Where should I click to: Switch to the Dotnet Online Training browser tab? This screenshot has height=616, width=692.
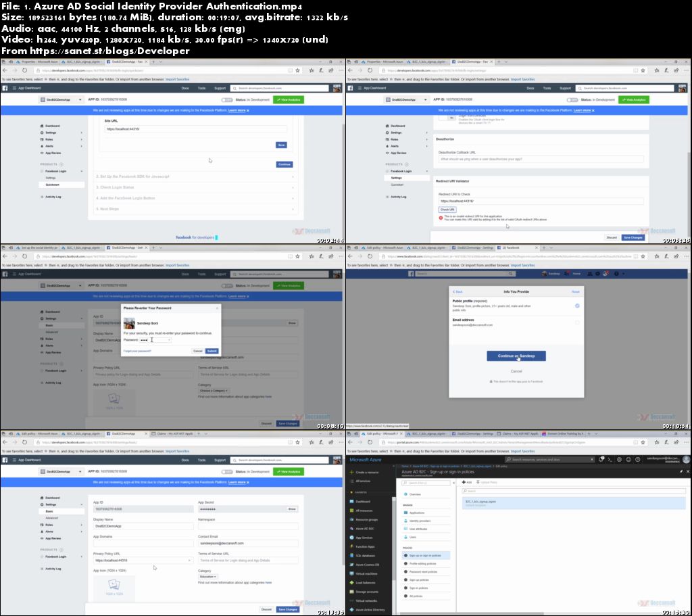point(564,433)
